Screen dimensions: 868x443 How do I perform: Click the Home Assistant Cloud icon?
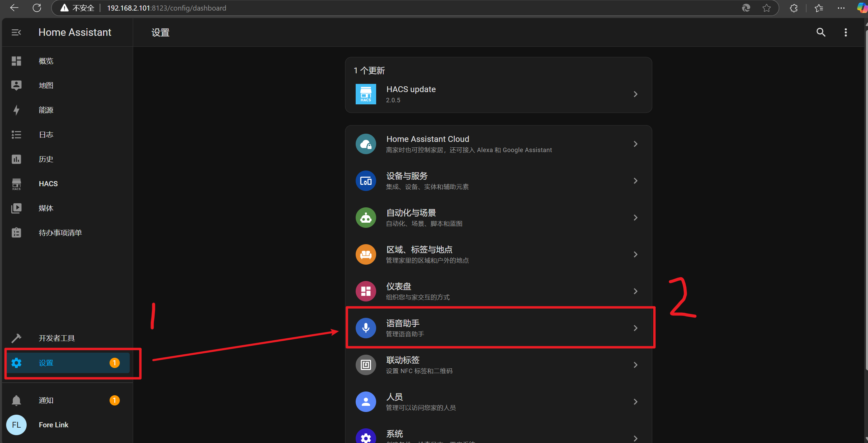[x=366, y=144]
